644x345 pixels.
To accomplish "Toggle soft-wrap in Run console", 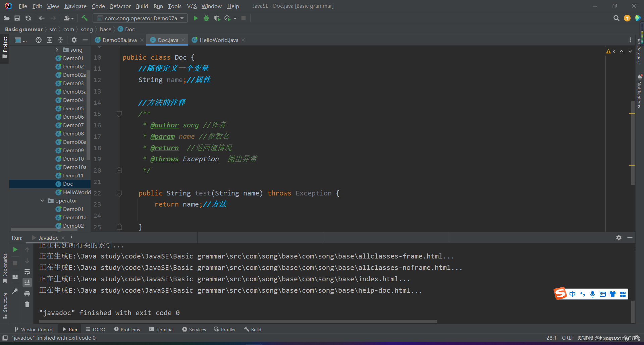I will click(27, 272).
